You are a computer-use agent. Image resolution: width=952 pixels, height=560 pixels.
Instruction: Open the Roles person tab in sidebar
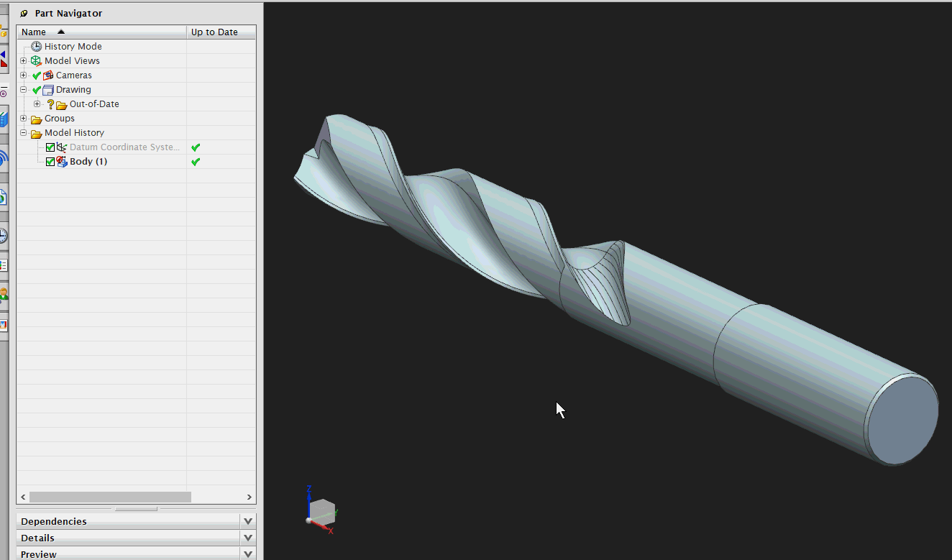click(4, 295)
